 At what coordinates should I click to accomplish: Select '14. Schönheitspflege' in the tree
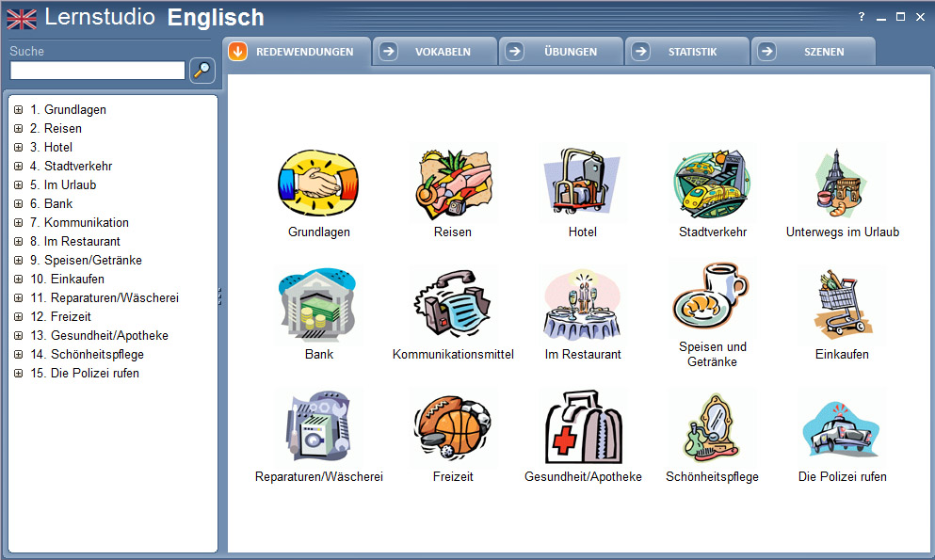[x=87, y=355]
